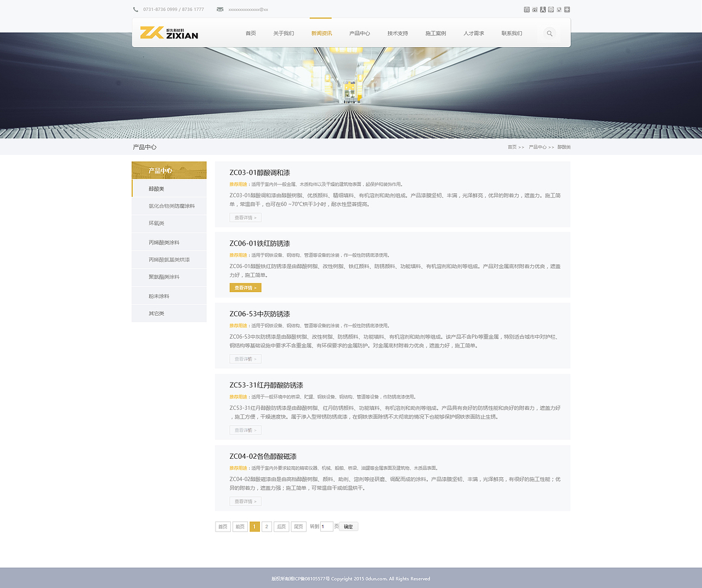Select 环氧类 sidebar category
Image resolution: width=702 pixels, height=588 pixels.
(169, 224)
